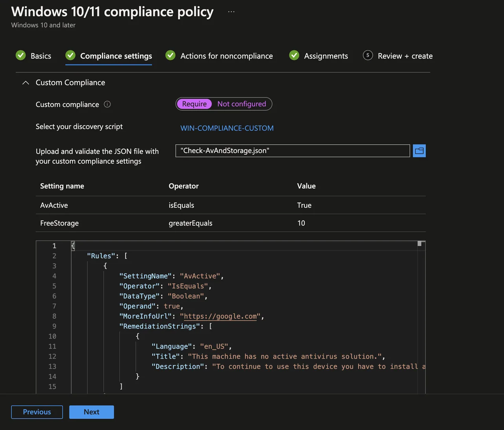504x430 pixels.
Task: Click the green checkmark icon beside Basics
Action: point(21,55)
